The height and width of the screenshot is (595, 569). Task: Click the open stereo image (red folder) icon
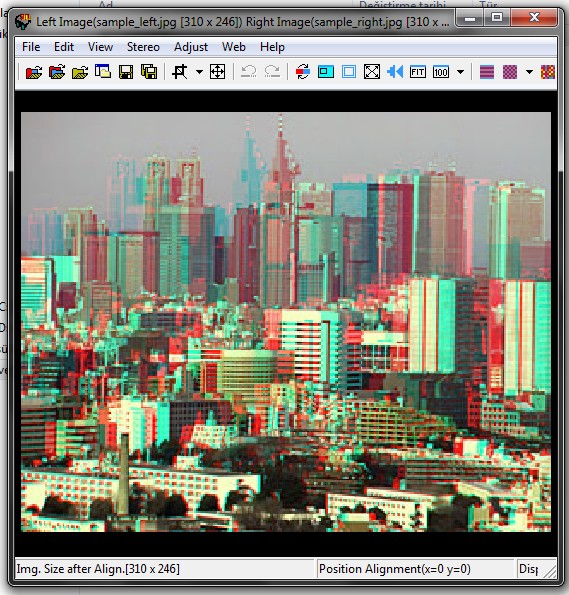pos(34,72)
